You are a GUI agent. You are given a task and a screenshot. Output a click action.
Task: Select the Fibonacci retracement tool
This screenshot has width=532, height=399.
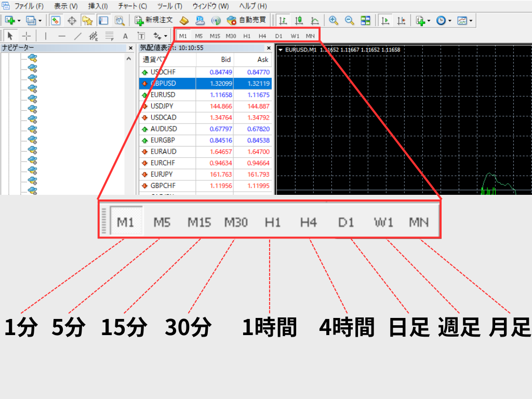[x=109, y=36]
